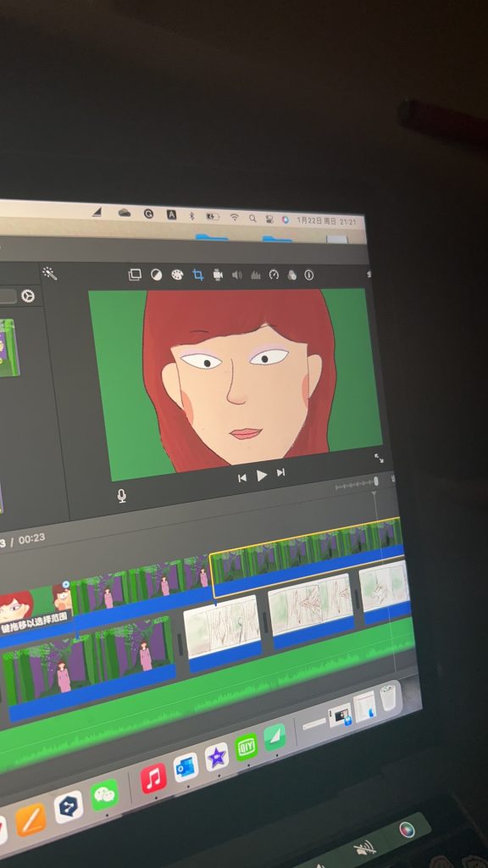The image size is (488, 868).
Task: Click the magic wand auto-enhance icon
Action: tap(50, 273)
